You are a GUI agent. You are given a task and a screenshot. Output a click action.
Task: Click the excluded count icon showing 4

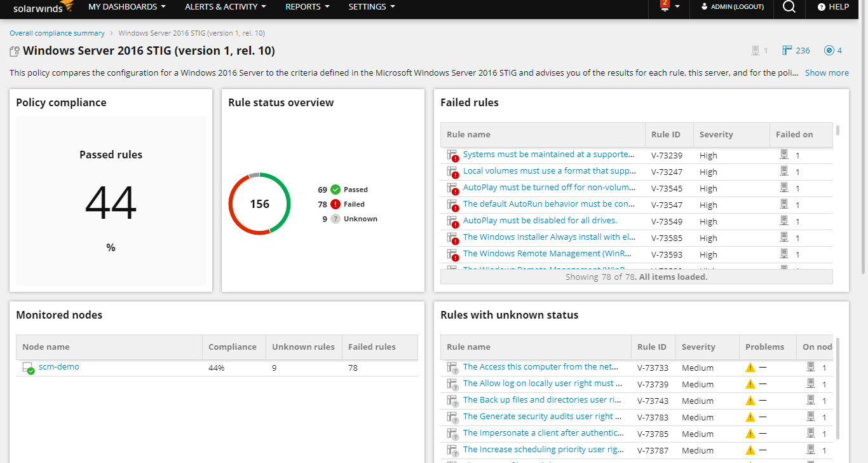pyautogui.click(x=829, y=50)
